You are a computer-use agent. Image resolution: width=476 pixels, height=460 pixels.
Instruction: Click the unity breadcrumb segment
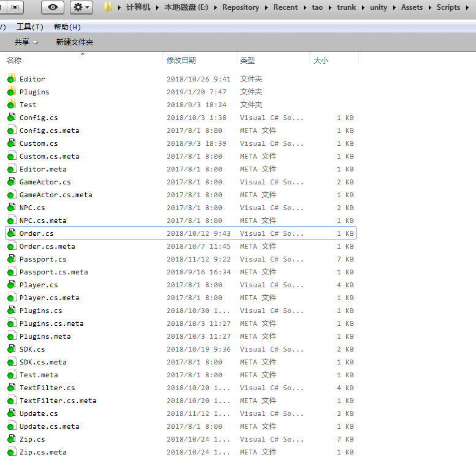pyautogui.click(x=379, y=7)
